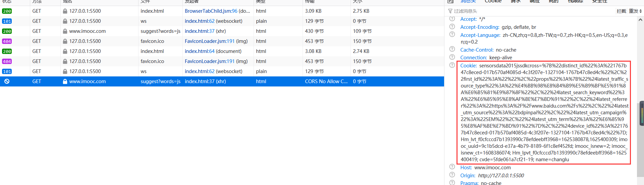The image size is (644, 185).
Task: Click the help icon beside Origin header
Action: coord(452,175)
